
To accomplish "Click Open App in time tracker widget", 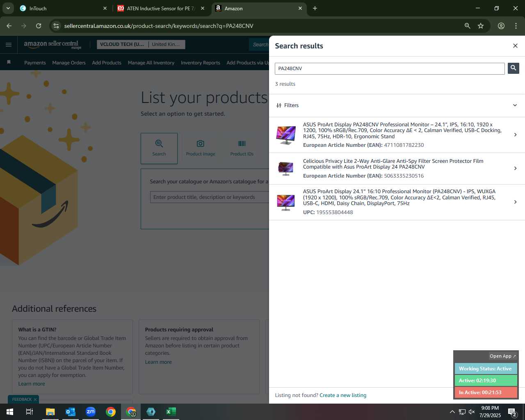I will 503,356.
